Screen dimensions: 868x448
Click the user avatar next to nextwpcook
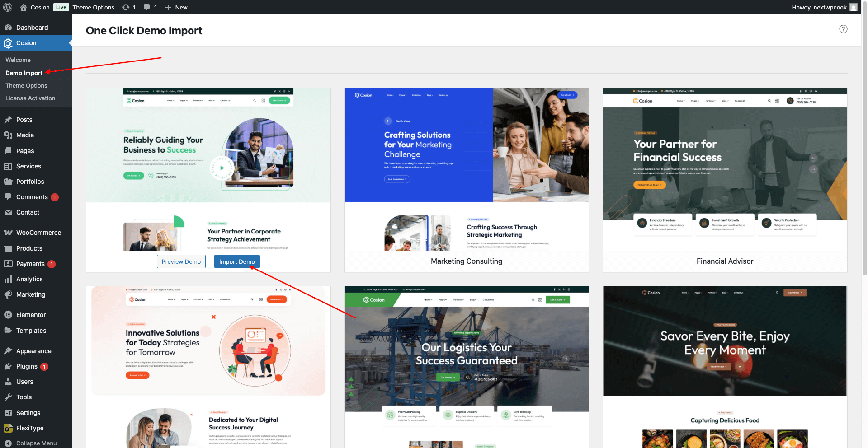[x=854, y=7]
